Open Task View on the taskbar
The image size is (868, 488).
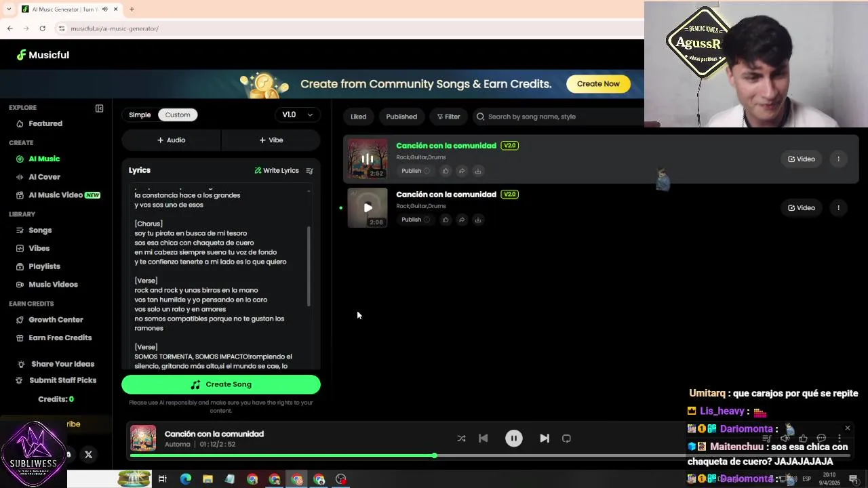[163, 479]
